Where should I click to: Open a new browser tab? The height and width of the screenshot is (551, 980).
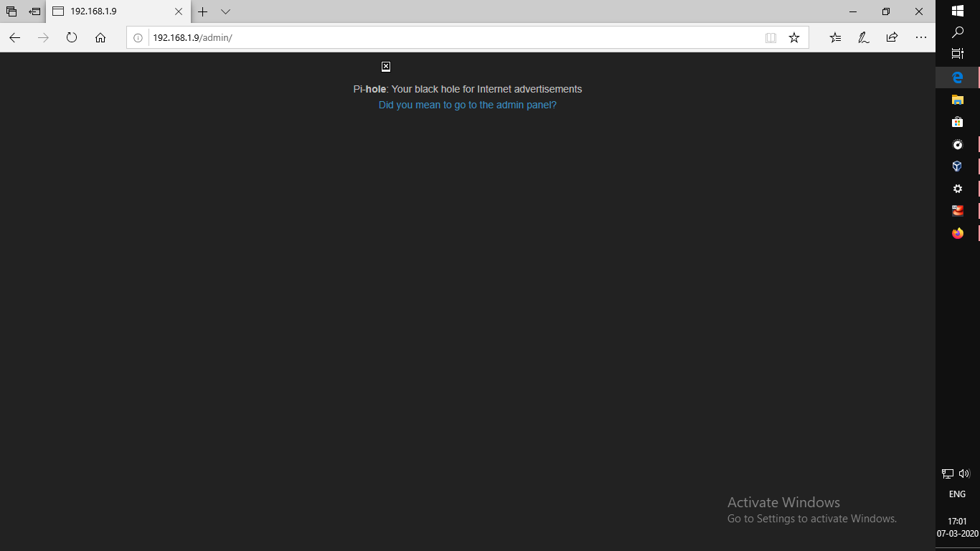tap(203, 11)
